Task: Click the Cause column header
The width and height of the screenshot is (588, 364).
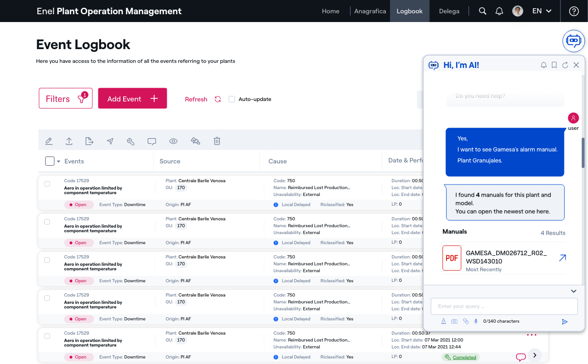Action: tap(277, 161)
